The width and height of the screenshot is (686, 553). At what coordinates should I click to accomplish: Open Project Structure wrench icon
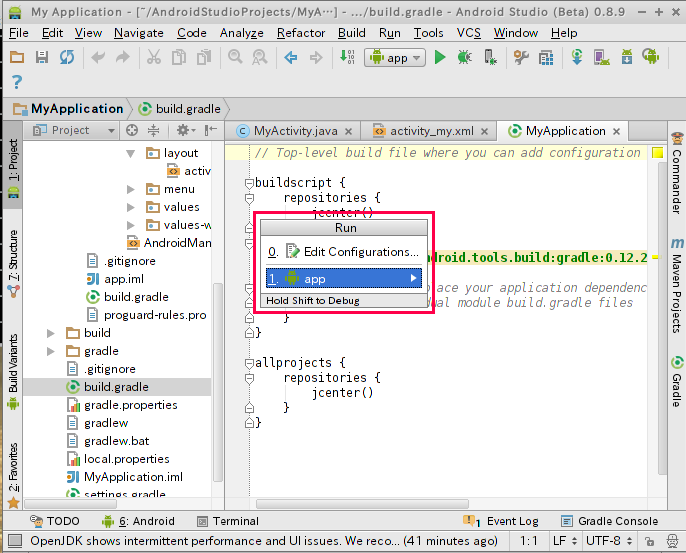click(521, 57)
